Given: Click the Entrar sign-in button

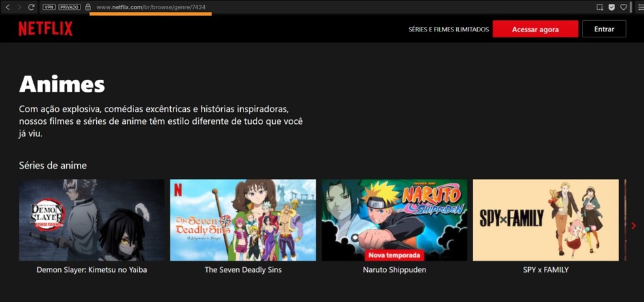Looking at the screenshot, I should [x=604, y=29].
